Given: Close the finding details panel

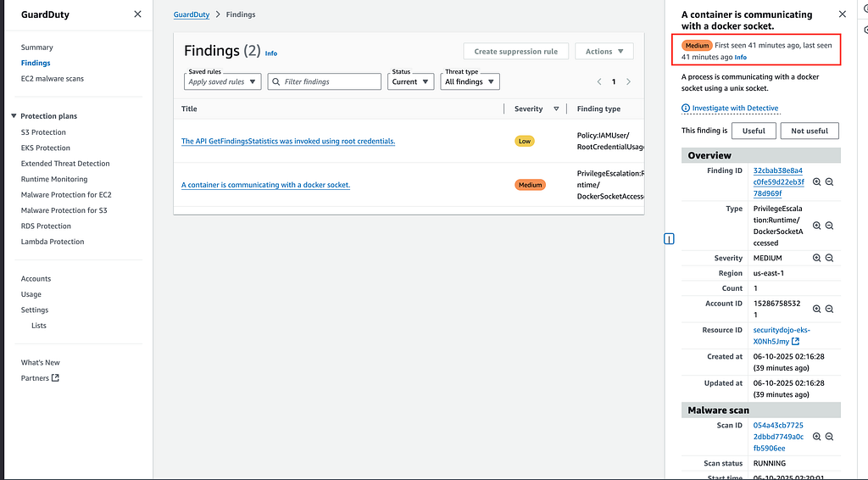Looking at the screenshot, I should [x=842, y=14].
